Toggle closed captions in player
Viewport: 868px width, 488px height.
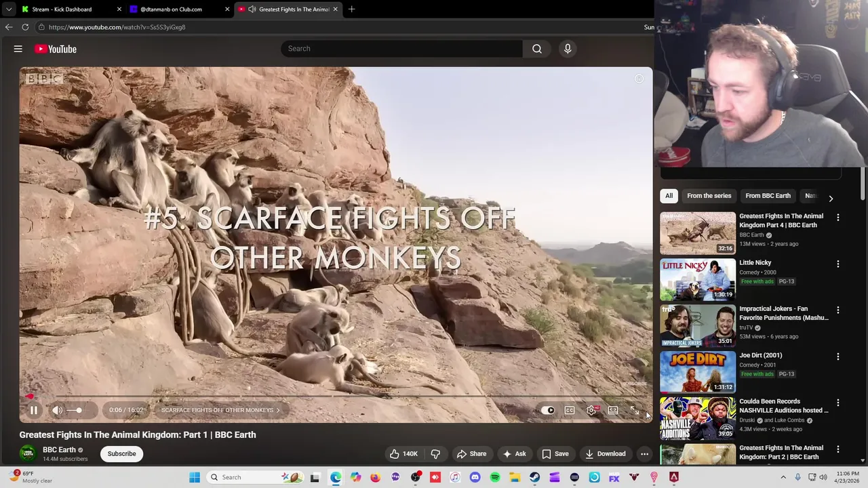[x=570, y=410]
